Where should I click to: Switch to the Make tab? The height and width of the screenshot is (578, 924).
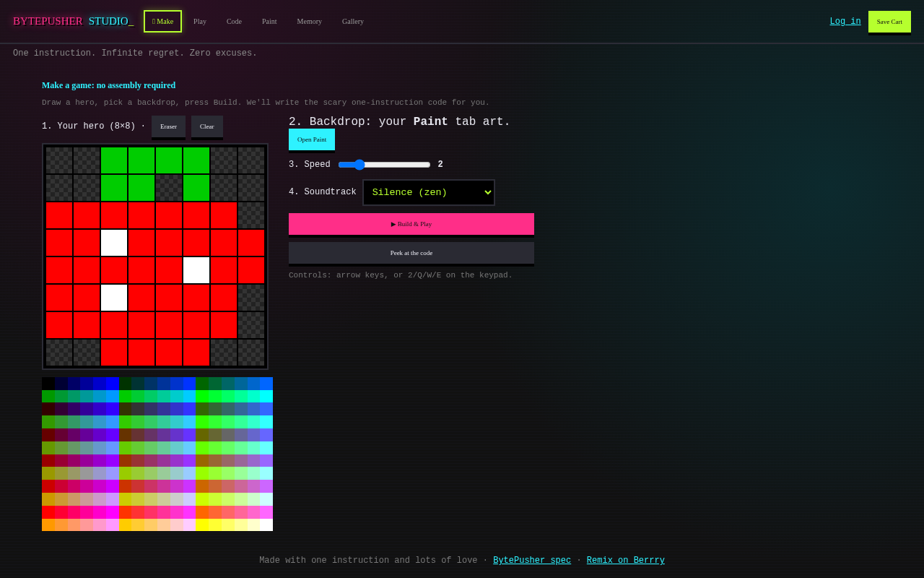162,22
